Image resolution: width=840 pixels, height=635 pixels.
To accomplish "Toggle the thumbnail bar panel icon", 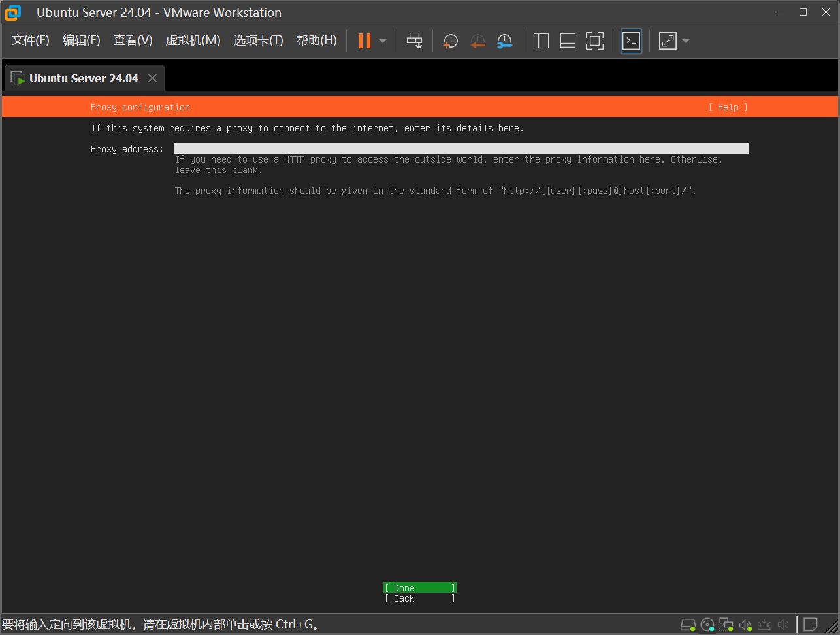I will [568, 41].
